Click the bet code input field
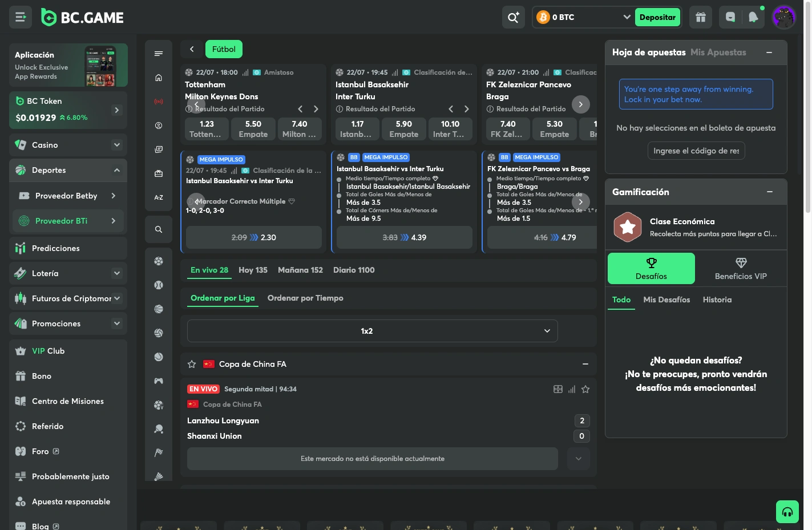The image size is (812, 530). 696,151
